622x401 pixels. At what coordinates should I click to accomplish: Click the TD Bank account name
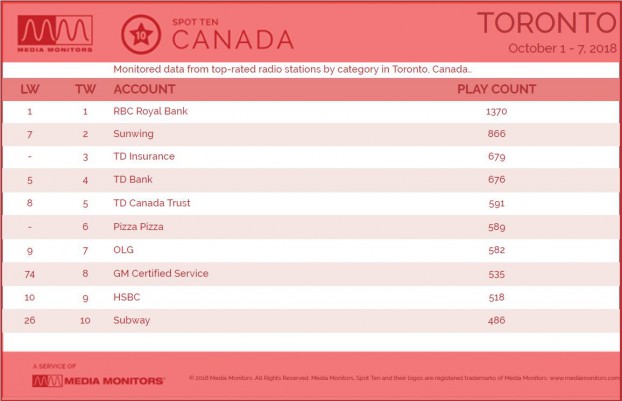[x=133, y=179]
